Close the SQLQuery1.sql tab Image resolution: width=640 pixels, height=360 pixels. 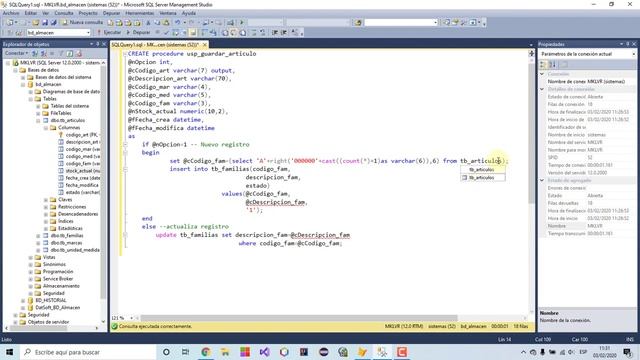(205, 44)
